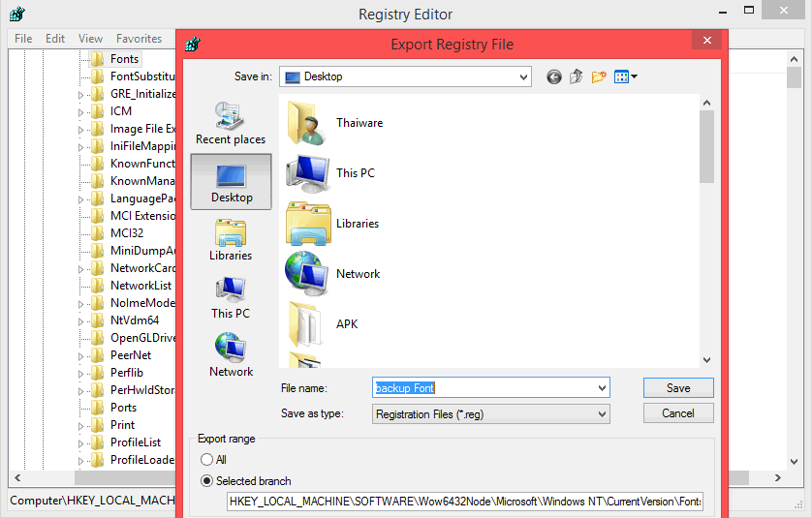
Task: Create a new folder icon
Action: pyautogui.click(x=599, y=77)
